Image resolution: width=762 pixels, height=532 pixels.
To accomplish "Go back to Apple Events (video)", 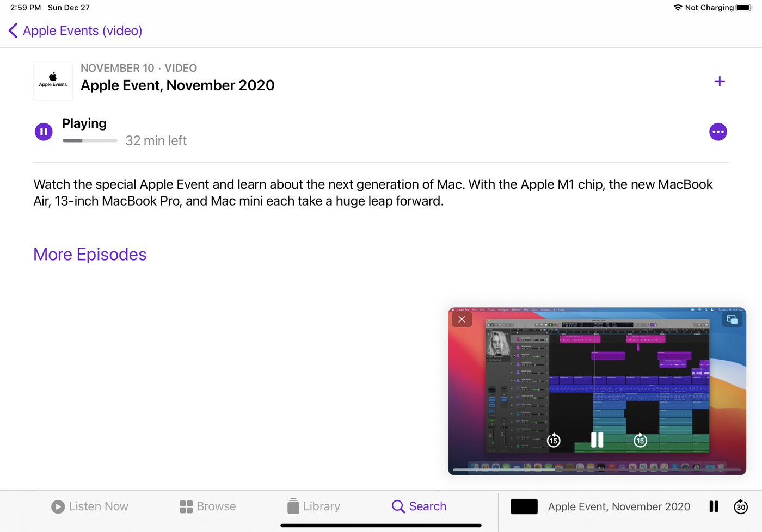I will click(x=75, y=30).
